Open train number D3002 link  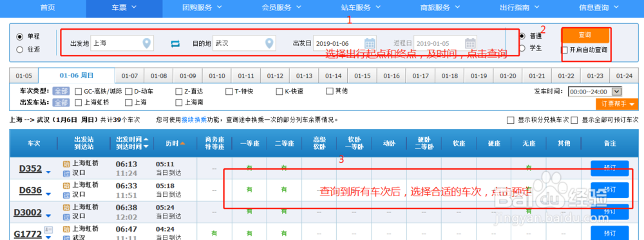point(28,212)
